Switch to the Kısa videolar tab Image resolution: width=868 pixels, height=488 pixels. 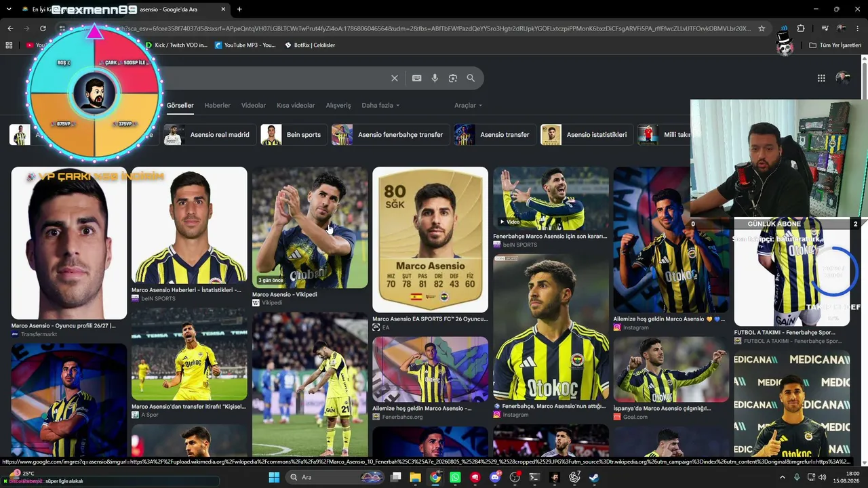point(296,106)
